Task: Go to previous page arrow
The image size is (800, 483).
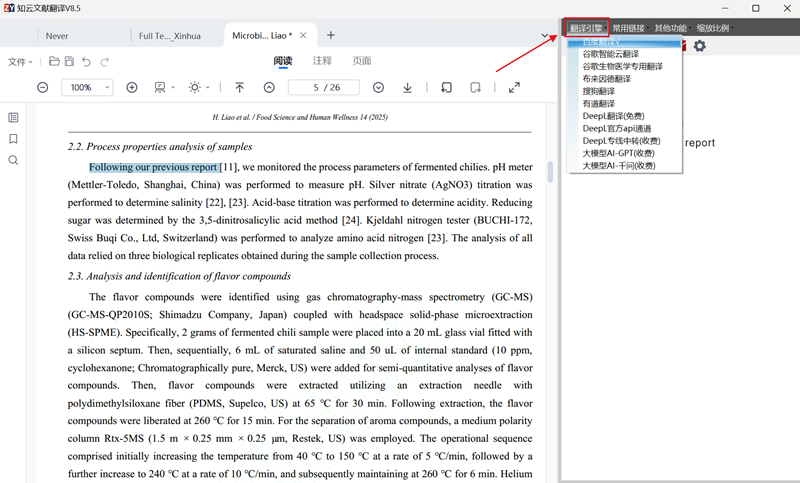Action: click(269, 88)
